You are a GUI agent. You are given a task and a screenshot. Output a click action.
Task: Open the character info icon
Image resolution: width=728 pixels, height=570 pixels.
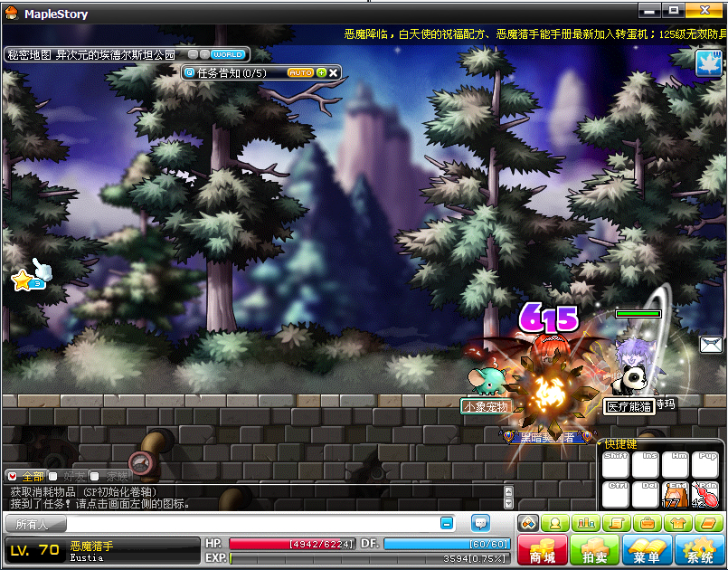pos(555,524)
